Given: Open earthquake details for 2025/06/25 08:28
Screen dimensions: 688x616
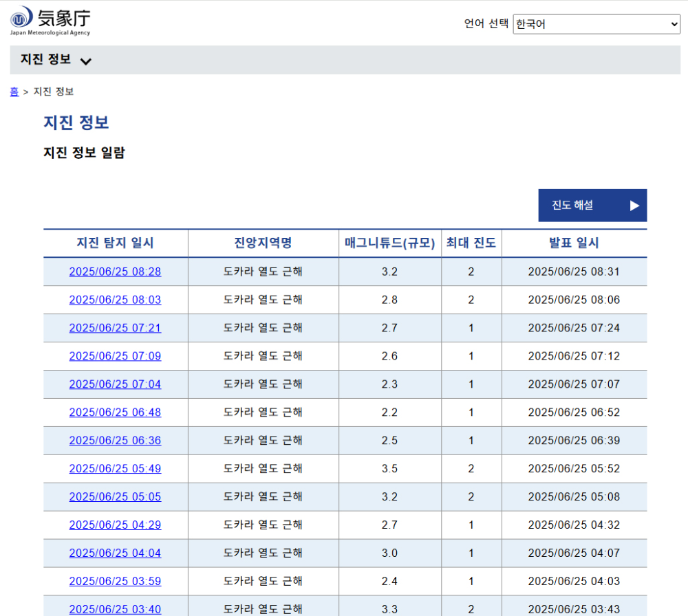Looking at the screenshot, I should pyautogui.click(x=115, y=272).
